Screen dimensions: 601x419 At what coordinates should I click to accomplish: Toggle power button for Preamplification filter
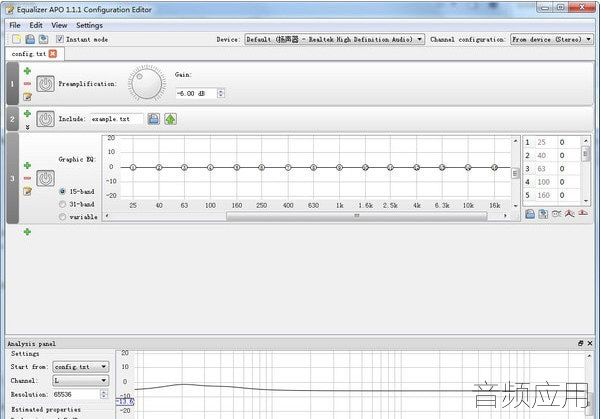(46, 84)
